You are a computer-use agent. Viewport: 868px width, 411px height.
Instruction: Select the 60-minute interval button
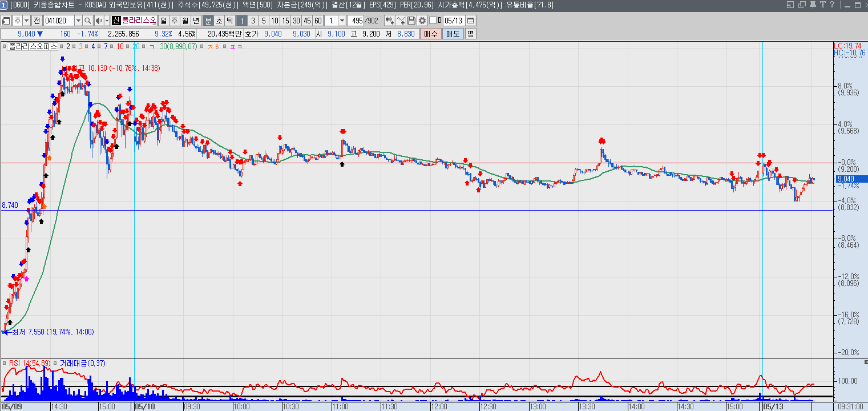pos(318,21)
